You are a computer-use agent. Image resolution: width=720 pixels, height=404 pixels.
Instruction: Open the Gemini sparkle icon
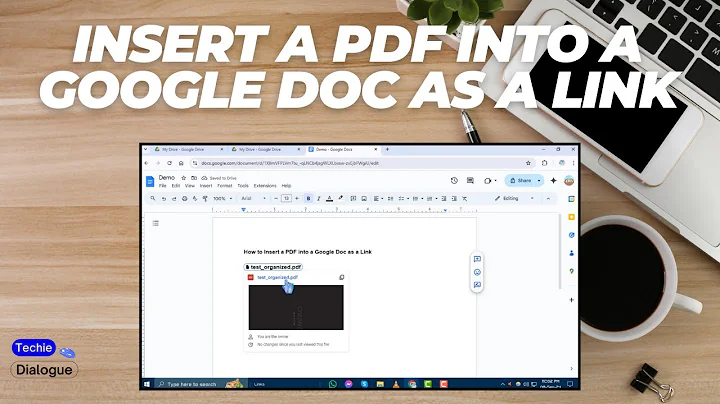pos(553,180)
